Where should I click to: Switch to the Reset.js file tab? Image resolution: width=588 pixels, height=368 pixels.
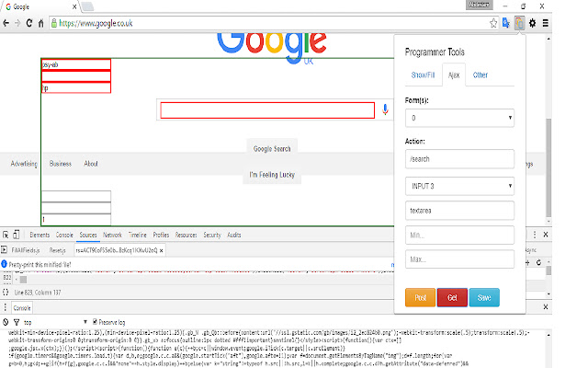point(57,250)
